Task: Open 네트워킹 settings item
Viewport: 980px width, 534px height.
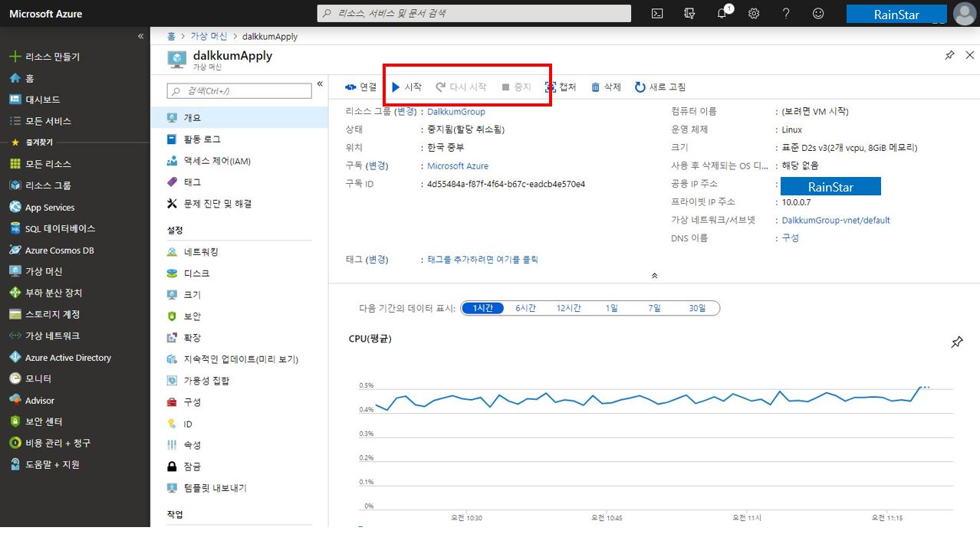Action: (x=239, y=252)
